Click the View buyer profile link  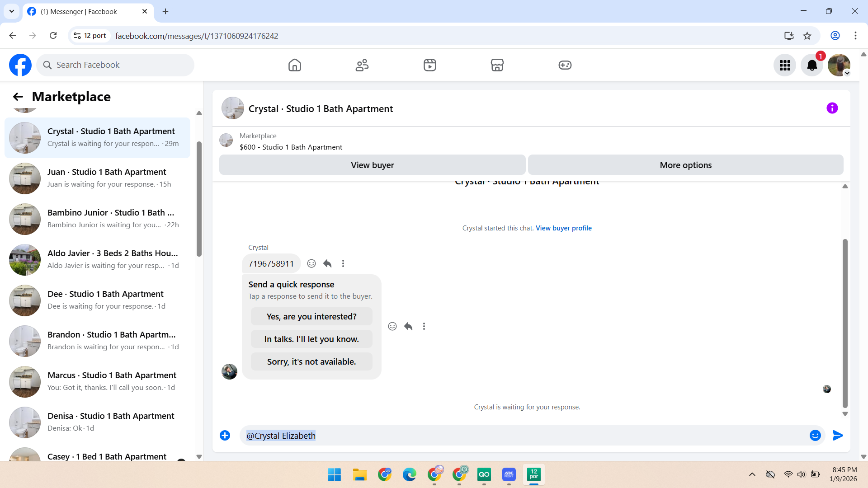[563, 228]
